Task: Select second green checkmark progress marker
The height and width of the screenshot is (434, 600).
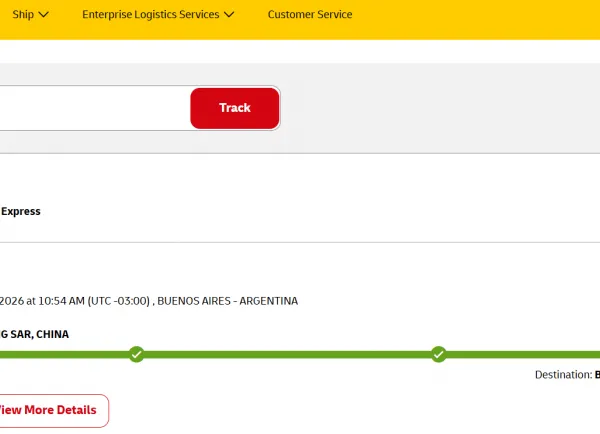Action: (x=439, y=354)
